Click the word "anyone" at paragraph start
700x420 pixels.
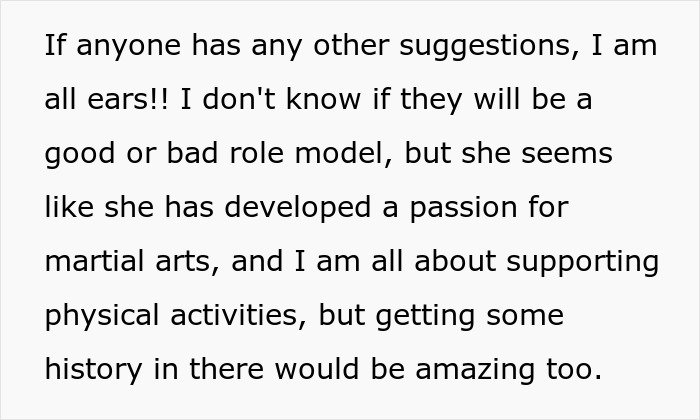[129, 48]
